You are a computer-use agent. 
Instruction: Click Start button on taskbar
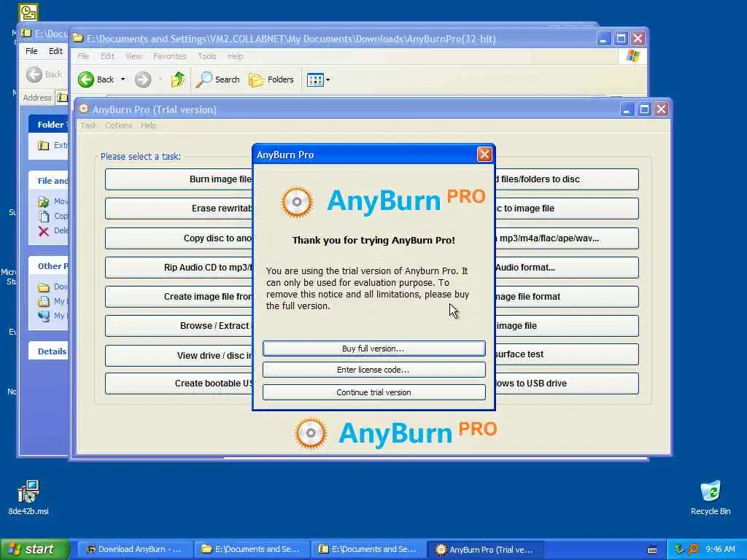(x=35, y=549)
